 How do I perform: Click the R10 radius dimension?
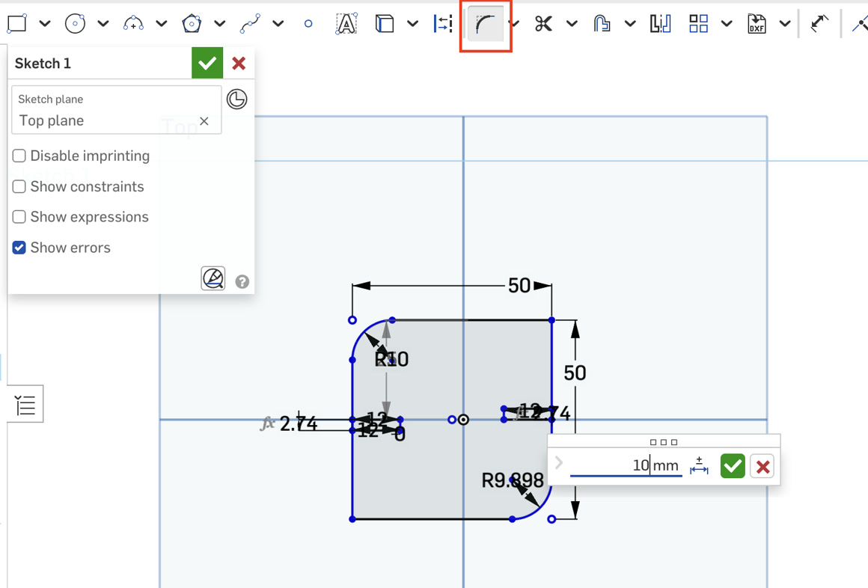coord(391,359)
